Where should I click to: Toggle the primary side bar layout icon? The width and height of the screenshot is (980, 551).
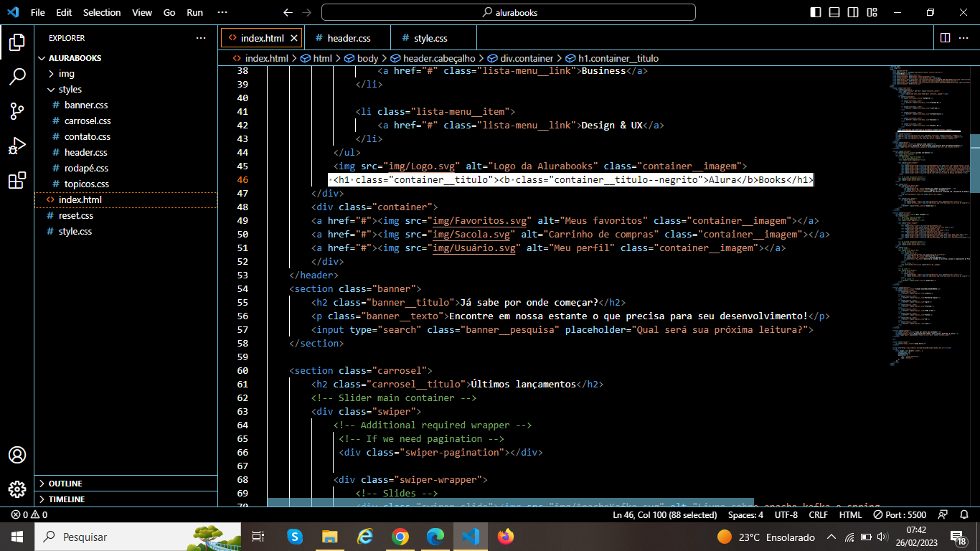[x=816, y=12]
